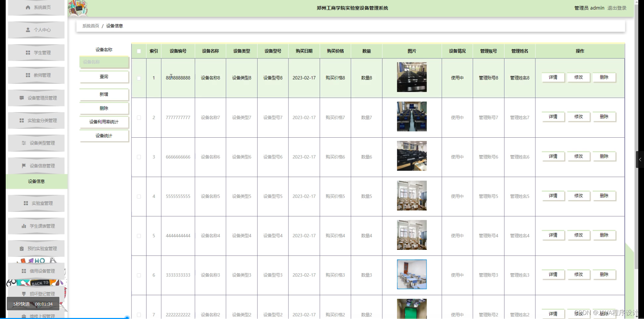
Task: Click the 管理账号8 cell
Action: (488, 78)
